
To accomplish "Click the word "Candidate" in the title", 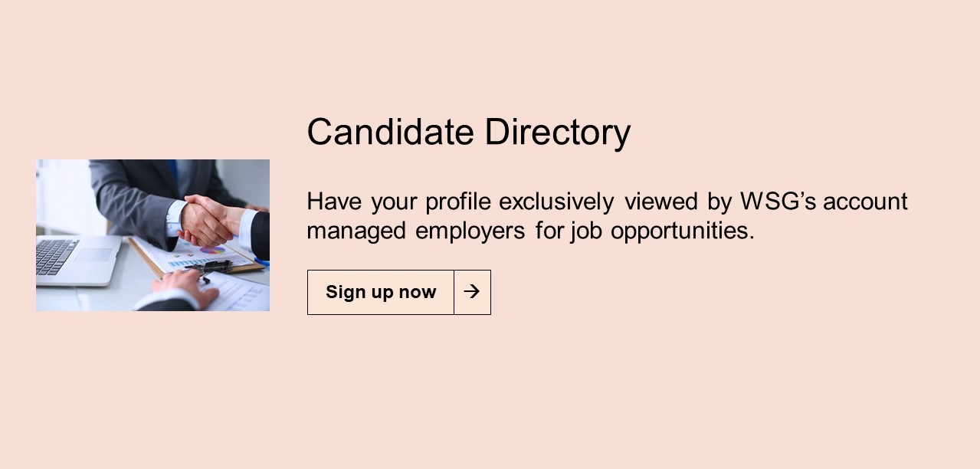I will coord(390,132).
